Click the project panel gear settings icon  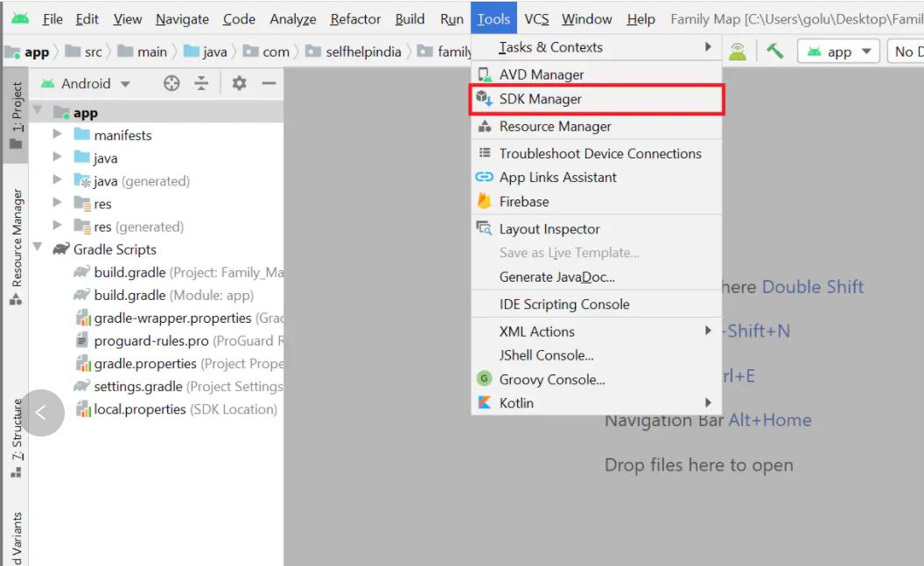tap(239, 83)
